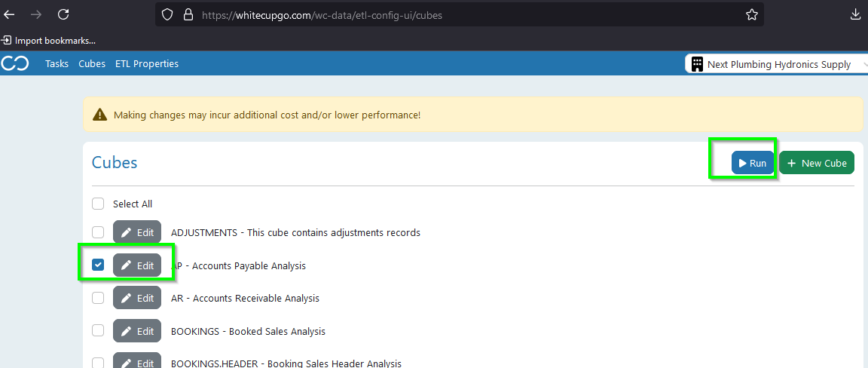Viewport: 868px width, 368px height.
Task: Uncheck the AP Accounts Payable checkbox
Action: click(98, 265)
